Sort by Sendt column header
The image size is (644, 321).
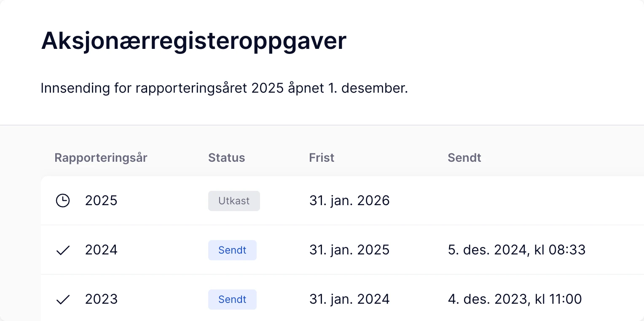click(464, 158)
